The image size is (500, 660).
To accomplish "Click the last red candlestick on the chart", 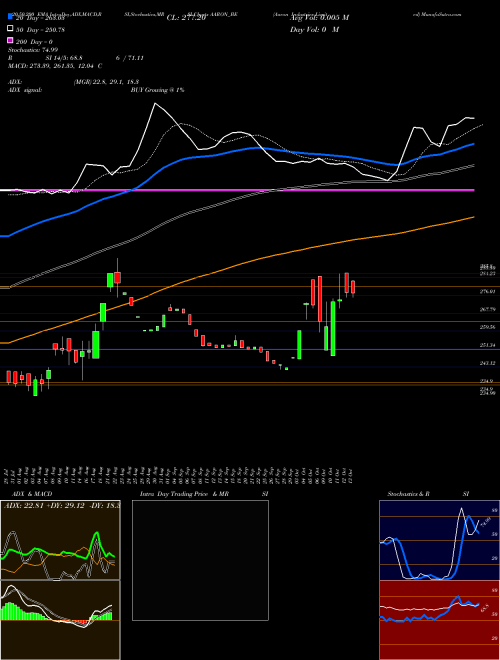I will tap(353, 287).
